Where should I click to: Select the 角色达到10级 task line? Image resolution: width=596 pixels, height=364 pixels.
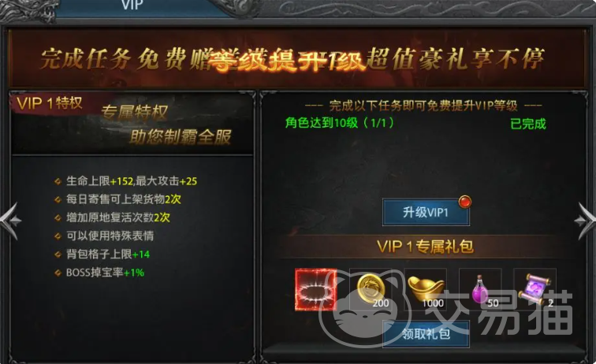pyautogui.click(x=340, y=123)
